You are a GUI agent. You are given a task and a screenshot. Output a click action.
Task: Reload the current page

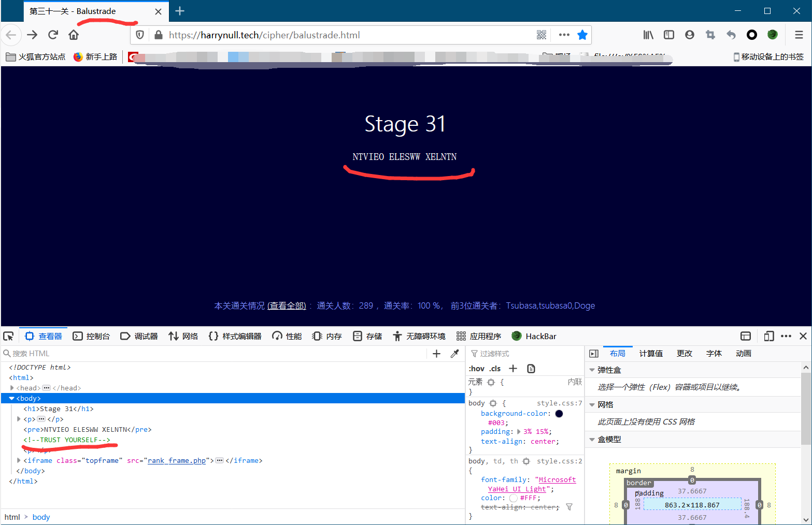53,35
